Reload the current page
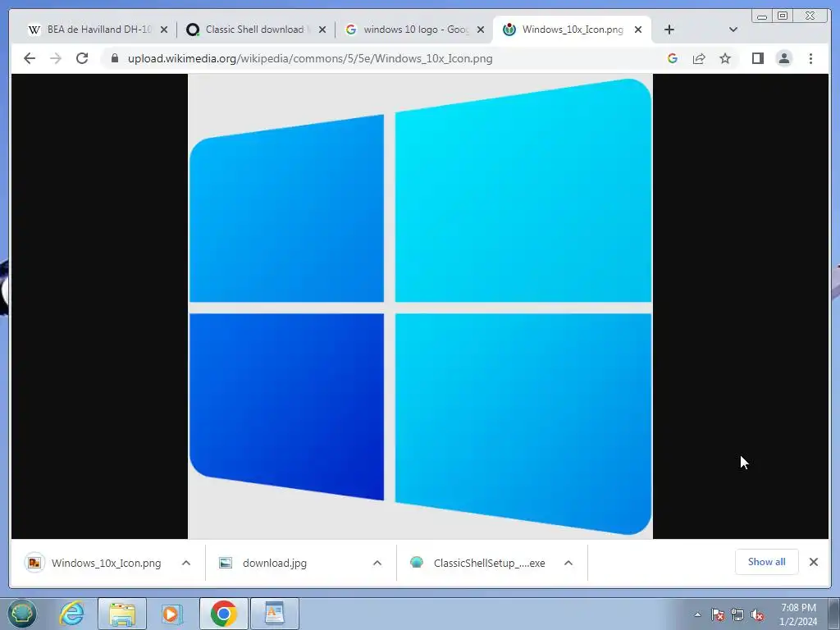The height and width of the screenshot is (630, 840). pos(82,58)
